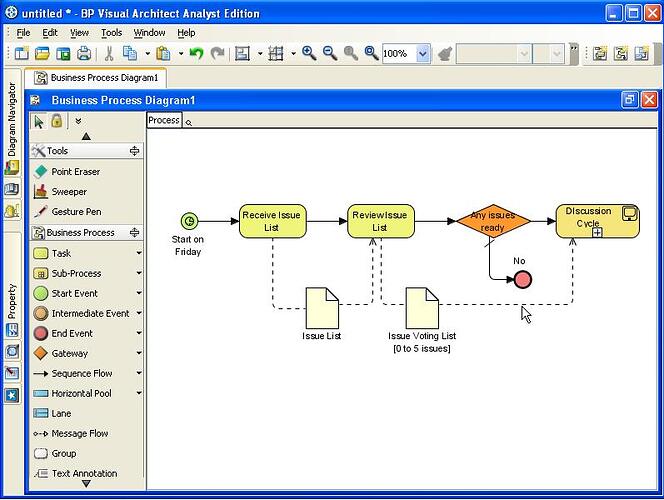Select the Sweeper tool
Viewport: 664px width, 500px height.
(69, 192)
